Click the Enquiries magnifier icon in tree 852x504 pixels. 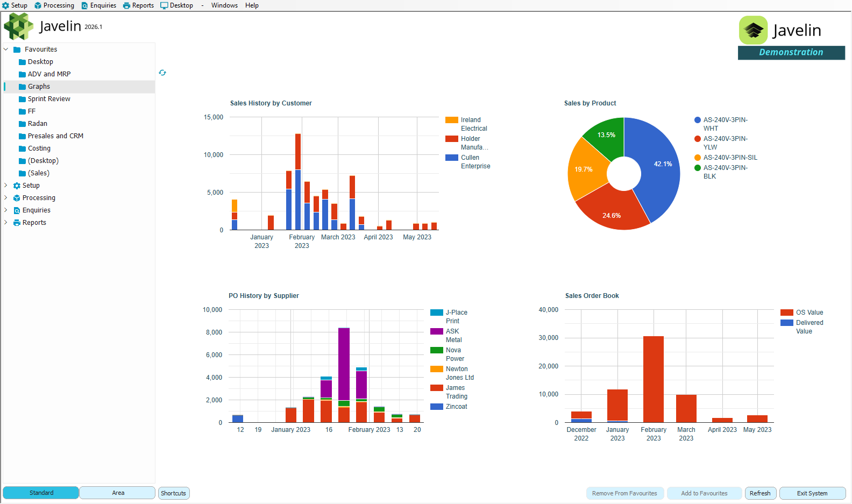pyautogui.click(x=17, y=210)
